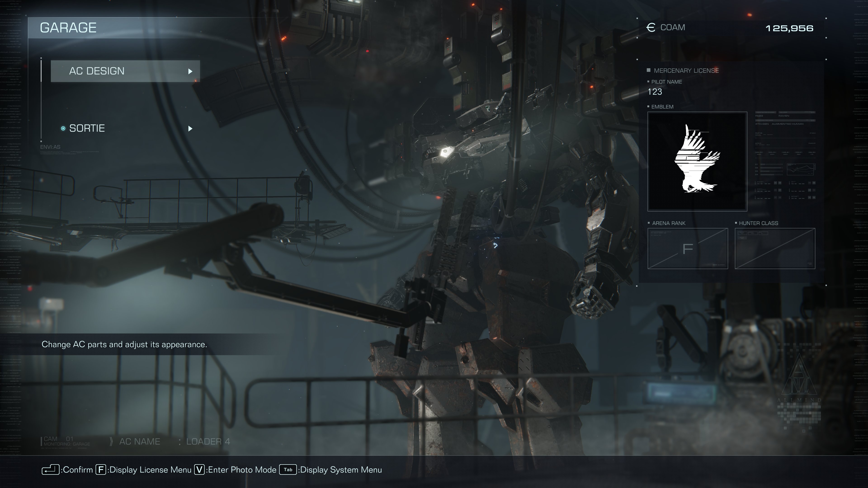Open the Arena Rank F box
Screen dimensions: 868x488
pos(688,249)
